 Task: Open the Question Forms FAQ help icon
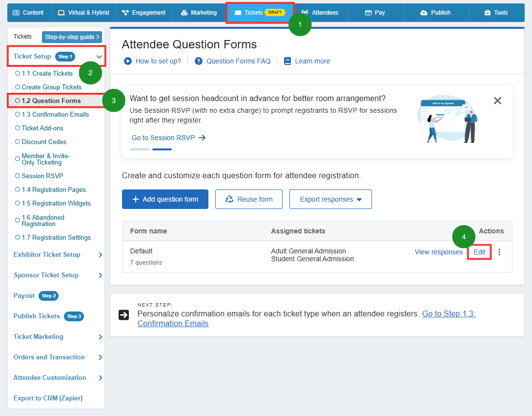199,61
